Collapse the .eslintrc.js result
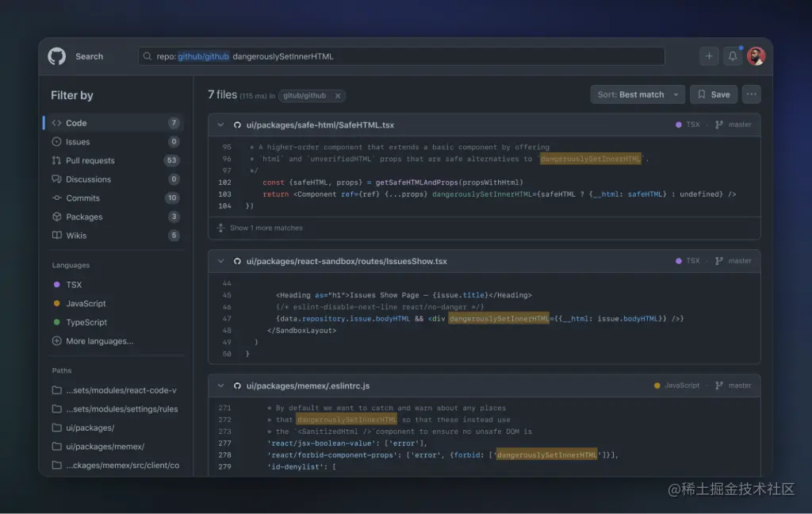The width and height of the screenshot is (812, 514). coord(220,385)
